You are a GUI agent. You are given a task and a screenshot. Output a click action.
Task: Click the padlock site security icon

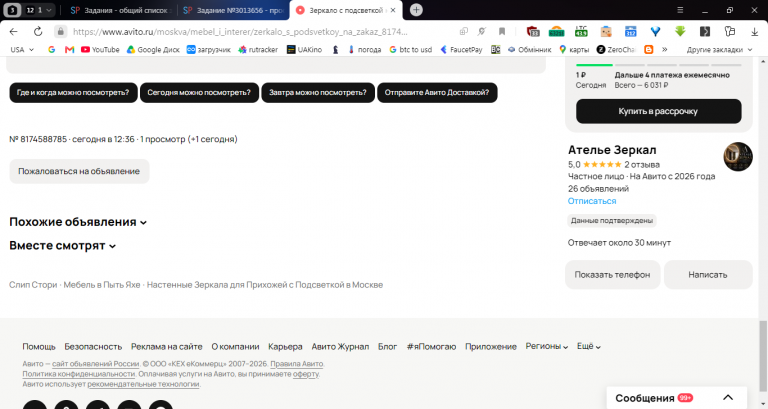(60, 31)
